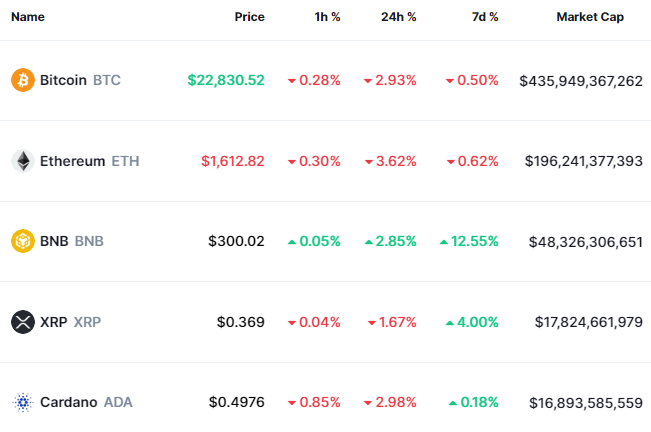Screen dimensions: 651x432
Task: Click the green up arrow beside Cardano 0.18%
Action: pos(453,402)
